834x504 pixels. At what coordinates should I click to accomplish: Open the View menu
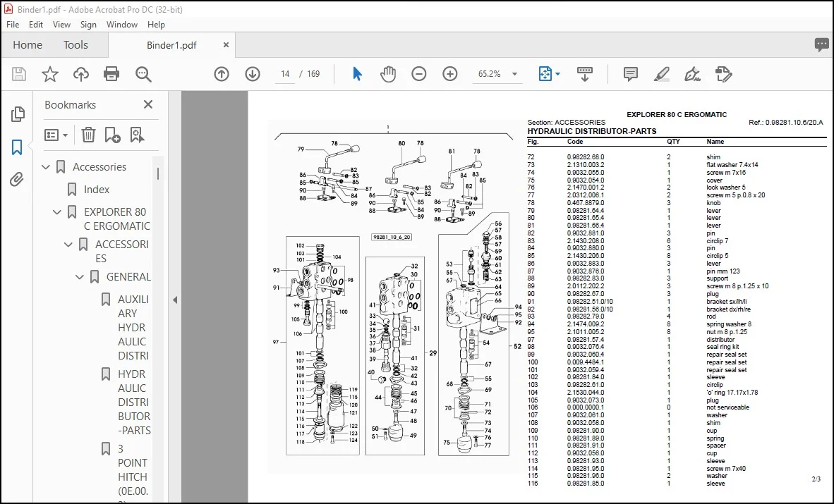(61, 25)
